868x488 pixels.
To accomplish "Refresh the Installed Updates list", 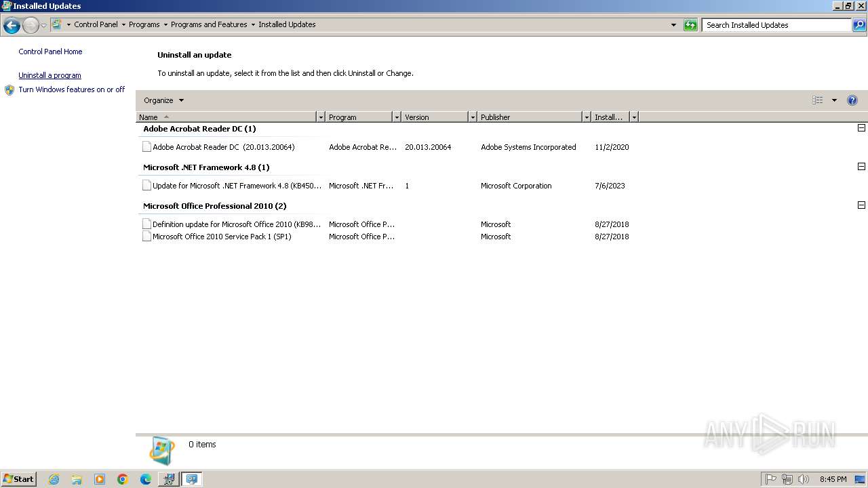I will tap(690, 25).
